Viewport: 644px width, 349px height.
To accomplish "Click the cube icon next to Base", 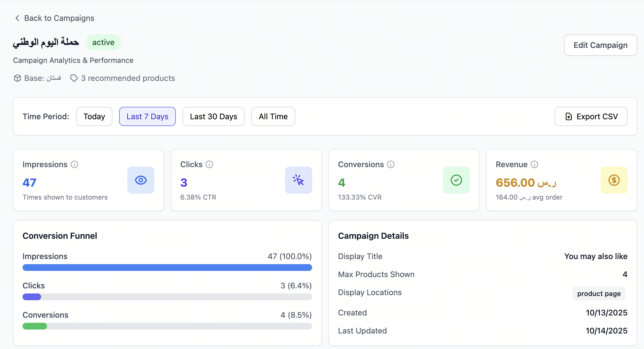I will click(17, 78).
